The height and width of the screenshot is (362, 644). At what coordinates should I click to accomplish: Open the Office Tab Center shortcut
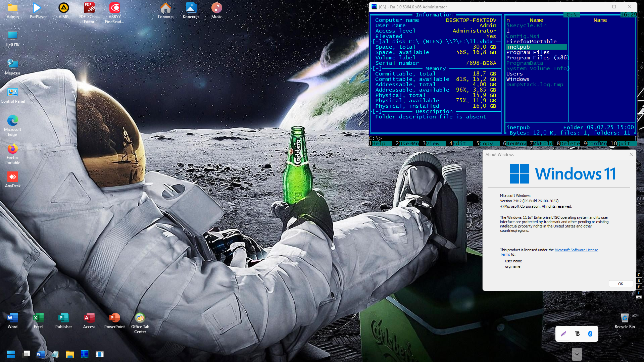coord(140,320)
